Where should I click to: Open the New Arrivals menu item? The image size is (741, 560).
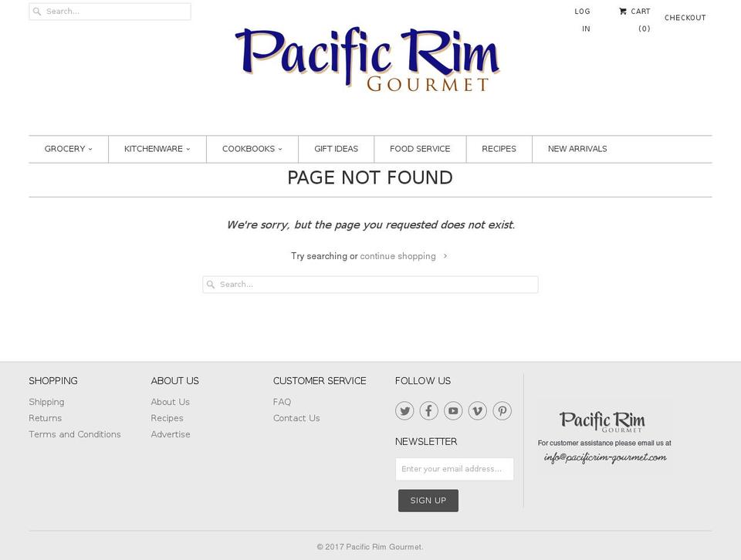tap(577, 149)
